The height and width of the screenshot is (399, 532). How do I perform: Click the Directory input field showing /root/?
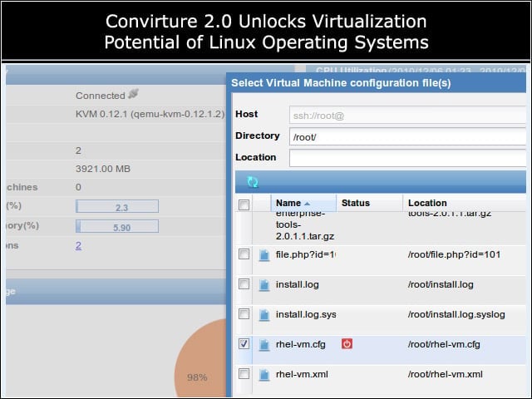click(x=407, y=136)
